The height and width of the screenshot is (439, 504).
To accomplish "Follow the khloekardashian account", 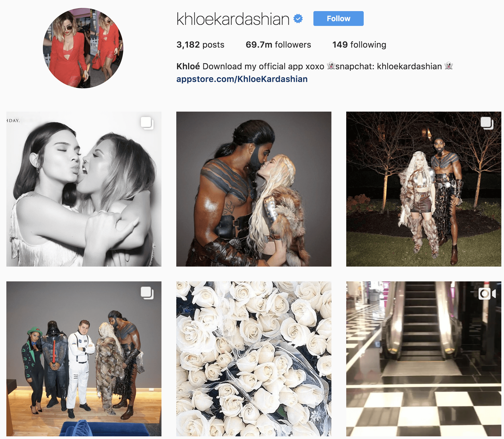I will (338, 19).
